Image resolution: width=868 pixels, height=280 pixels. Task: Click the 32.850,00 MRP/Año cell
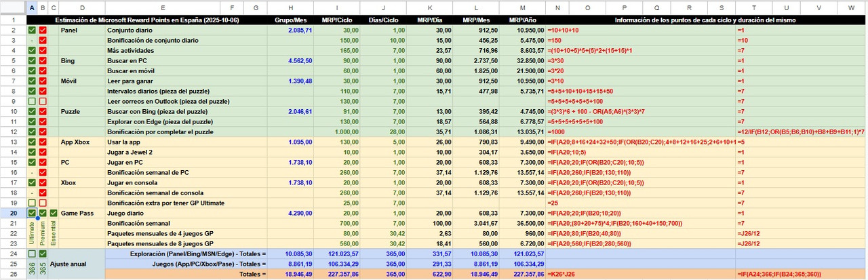[x=522, y=61]
